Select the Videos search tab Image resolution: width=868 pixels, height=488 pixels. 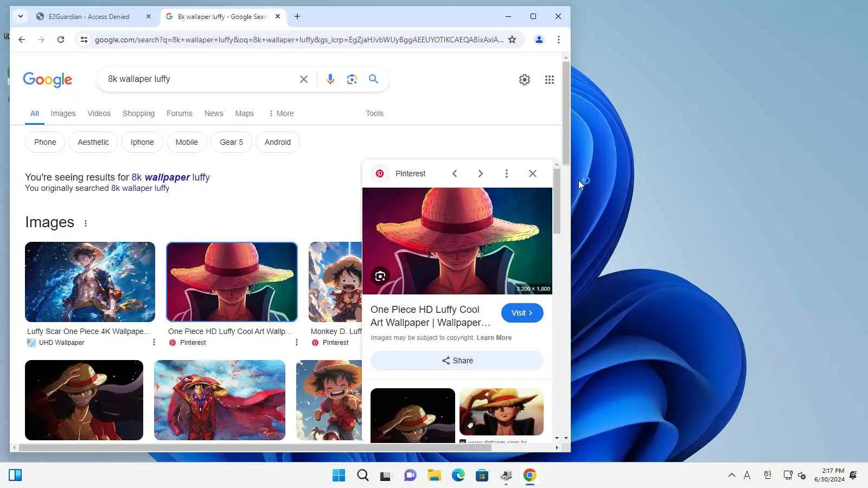[x=99, y=113]
